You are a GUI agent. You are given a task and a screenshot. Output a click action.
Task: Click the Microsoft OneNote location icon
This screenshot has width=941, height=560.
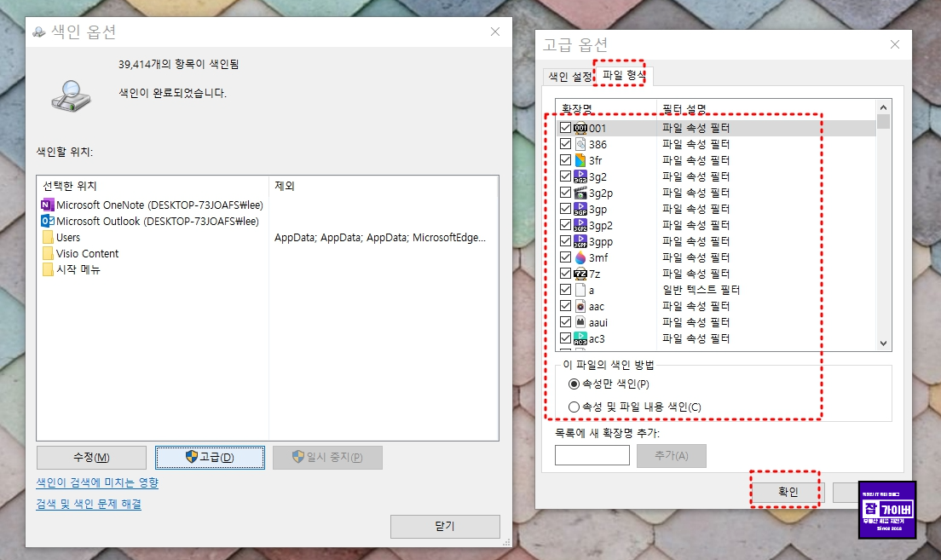49,205
